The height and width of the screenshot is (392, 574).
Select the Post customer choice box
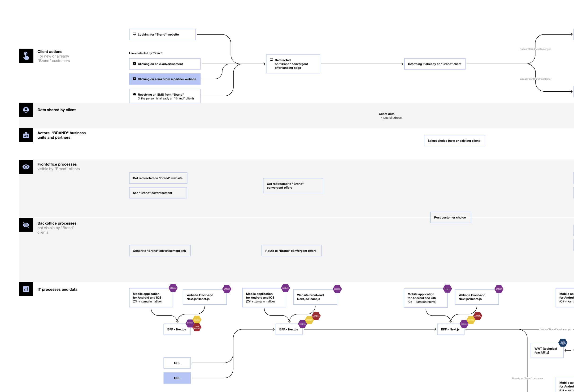point(451,217)
